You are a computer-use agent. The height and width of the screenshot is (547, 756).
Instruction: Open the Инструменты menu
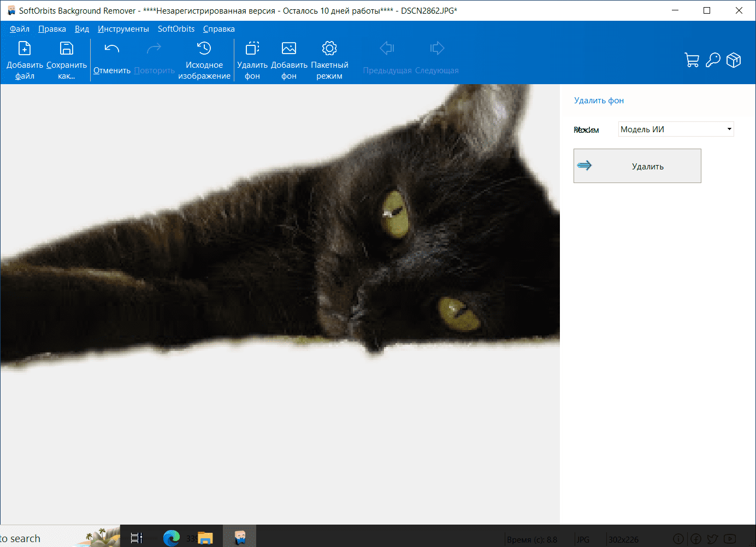[x=123, y=29]
